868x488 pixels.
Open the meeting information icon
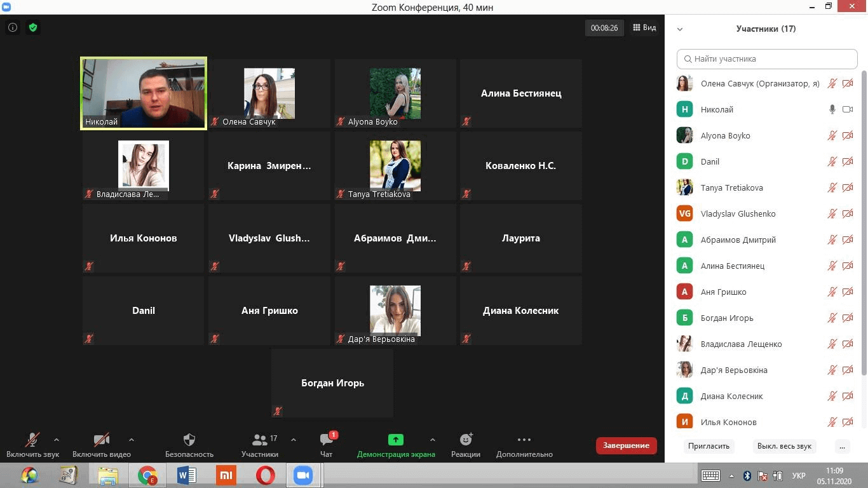(x=13, y=27)
